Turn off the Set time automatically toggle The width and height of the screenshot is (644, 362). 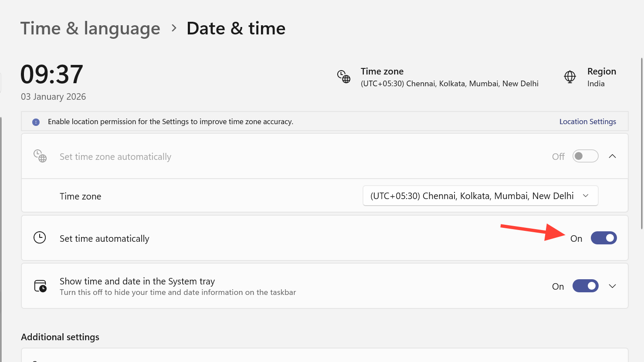tap(603, 238)
